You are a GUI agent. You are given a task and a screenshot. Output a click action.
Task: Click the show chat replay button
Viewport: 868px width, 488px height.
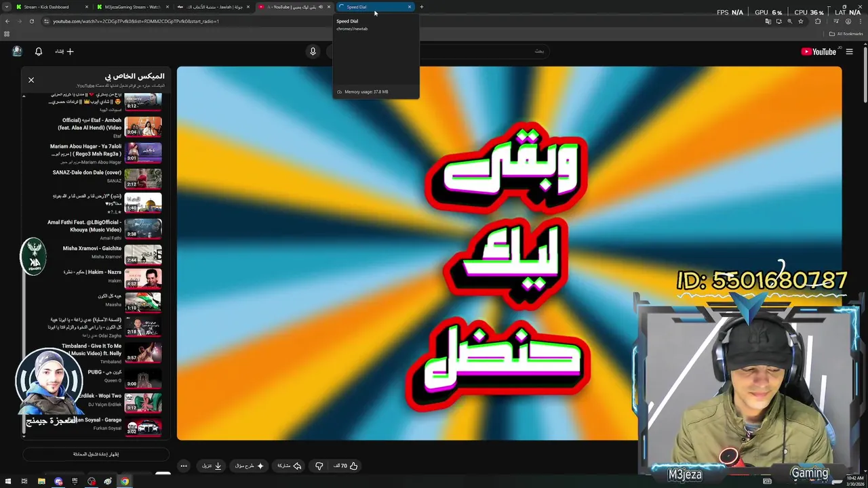coord(96,454)
